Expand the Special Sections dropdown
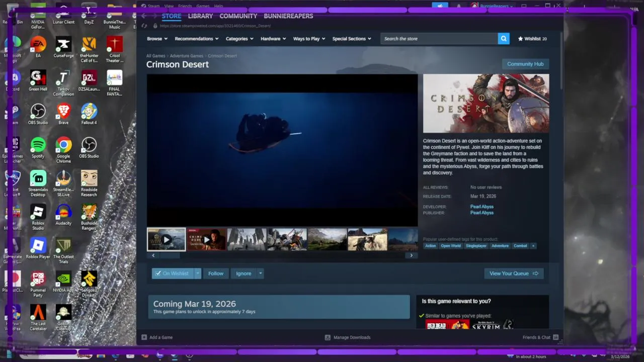Image resolution: width=644 pixels, height=362 pixels. coord(352,39)
